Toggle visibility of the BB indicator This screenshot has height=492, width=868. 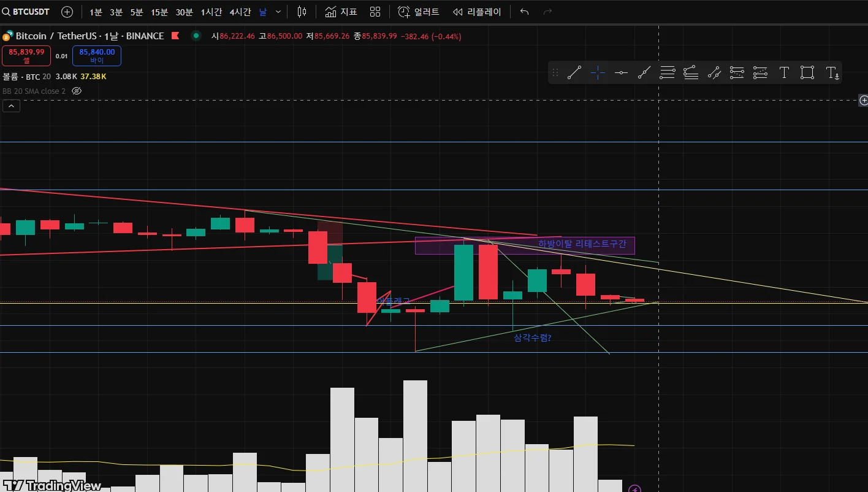(77, 91)
